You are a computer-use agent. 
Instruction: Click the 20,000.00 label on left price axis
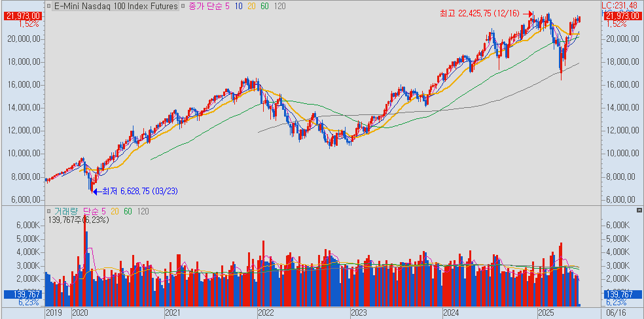coord(25,39)
